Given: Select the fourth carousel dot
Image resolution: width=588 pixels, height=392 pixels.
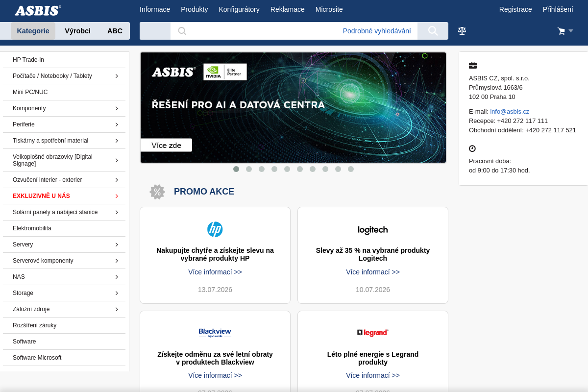Looking at the screenshot, I should coord(274,169).
